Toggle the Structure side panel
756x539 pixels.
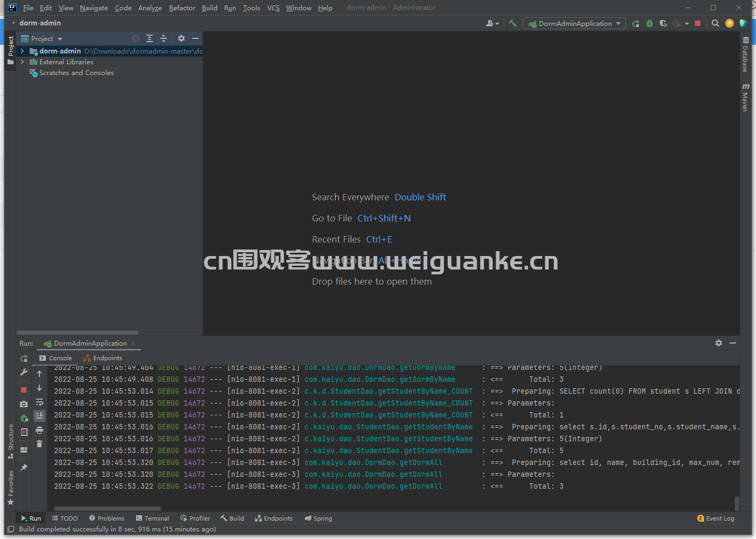click(10, 441)
